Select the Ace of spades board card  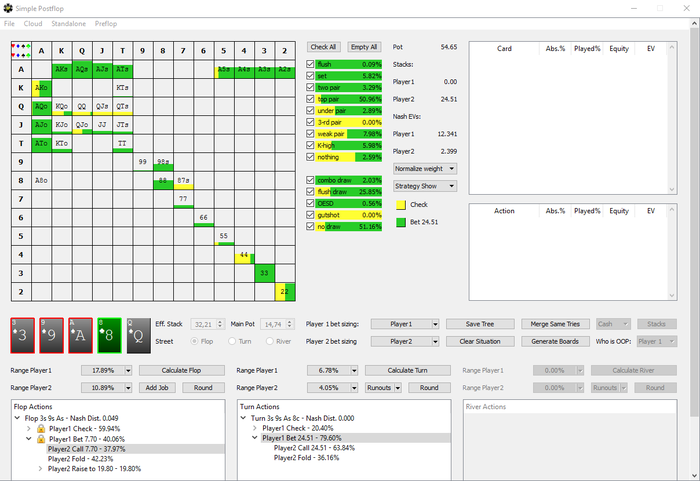pyautogui.click(x=80, y=335)
